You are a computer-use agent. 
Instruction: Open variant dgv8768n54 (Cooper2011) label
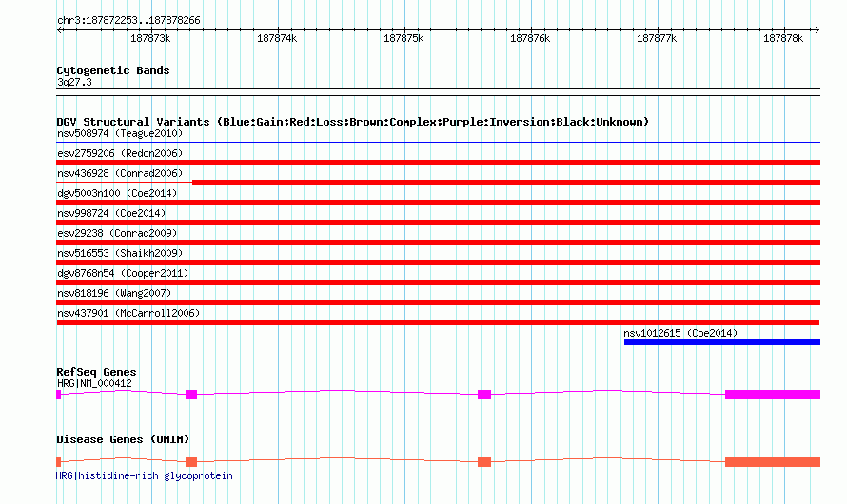(123, 273)
